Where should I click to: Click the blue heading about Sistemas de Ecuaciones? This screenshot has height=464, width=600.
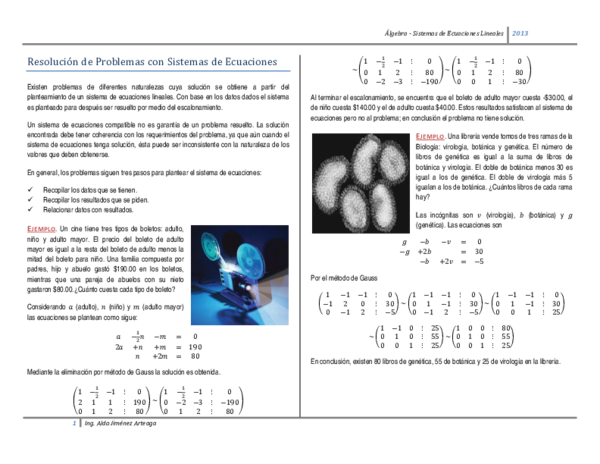[x=152, y=61]
